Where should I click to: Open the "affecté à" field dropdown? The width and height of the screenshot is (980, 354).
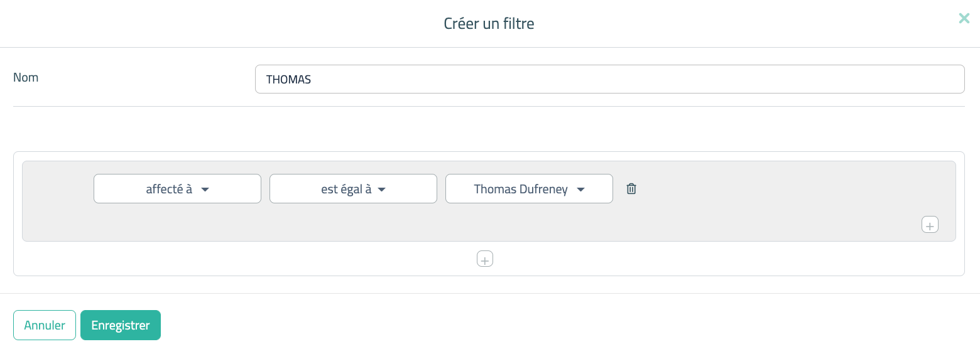coord(177,189)
